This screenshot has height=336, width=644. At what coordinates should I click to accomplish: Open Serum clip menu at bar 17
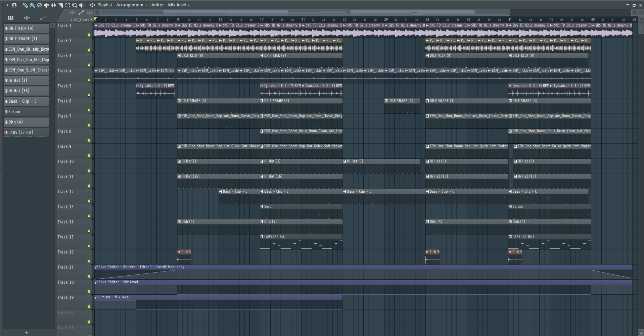point(262,207)
